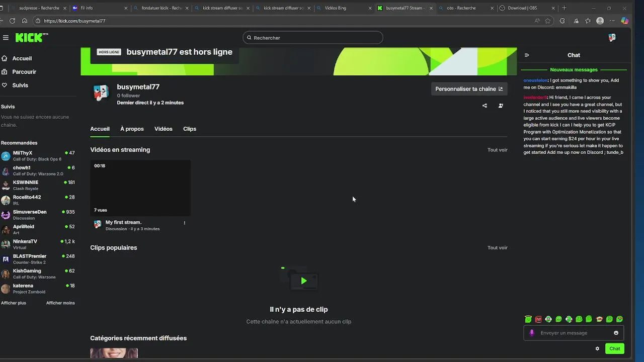
Task: Open recommended channel chowh1
Action: 38,170
